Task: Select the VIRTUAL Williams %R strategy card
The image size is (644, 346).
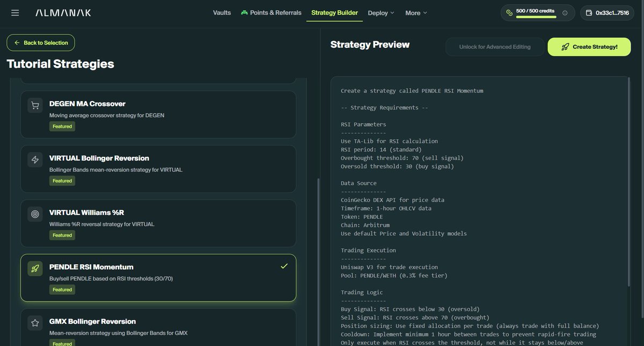Action: [x=158, y=223]
